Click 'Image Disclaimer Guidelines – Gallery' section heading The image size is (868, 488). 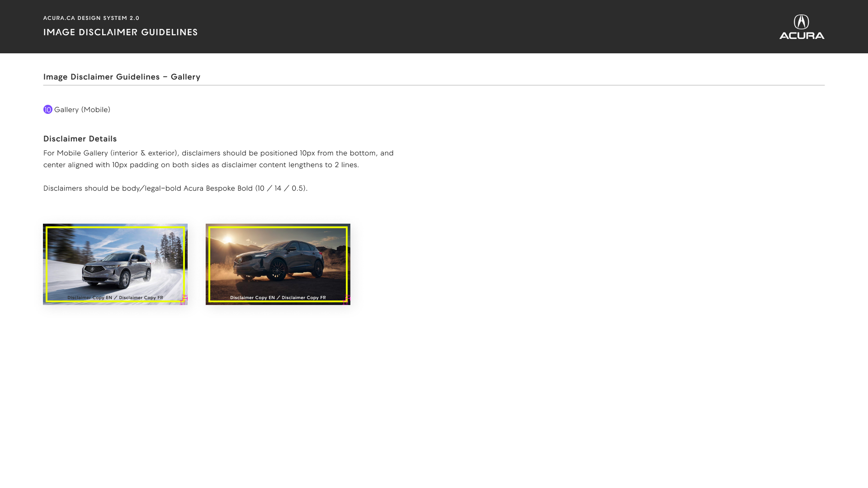(x=122, y=77)
